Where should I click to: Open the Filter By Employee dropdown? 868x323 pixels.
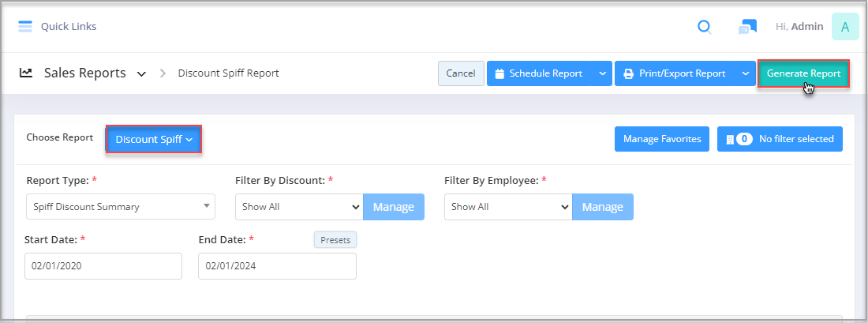coord(509,207)
